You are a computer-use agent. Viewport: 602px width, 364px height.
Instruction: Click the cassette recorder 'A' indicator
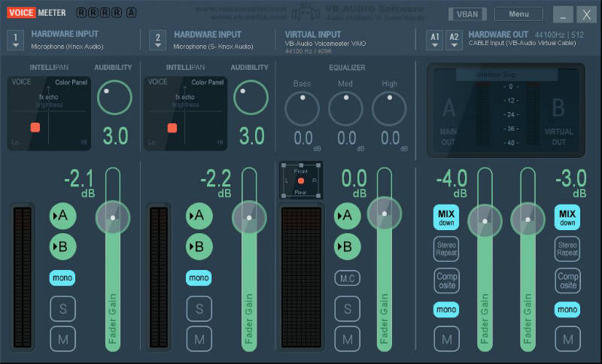pos(131,13)
